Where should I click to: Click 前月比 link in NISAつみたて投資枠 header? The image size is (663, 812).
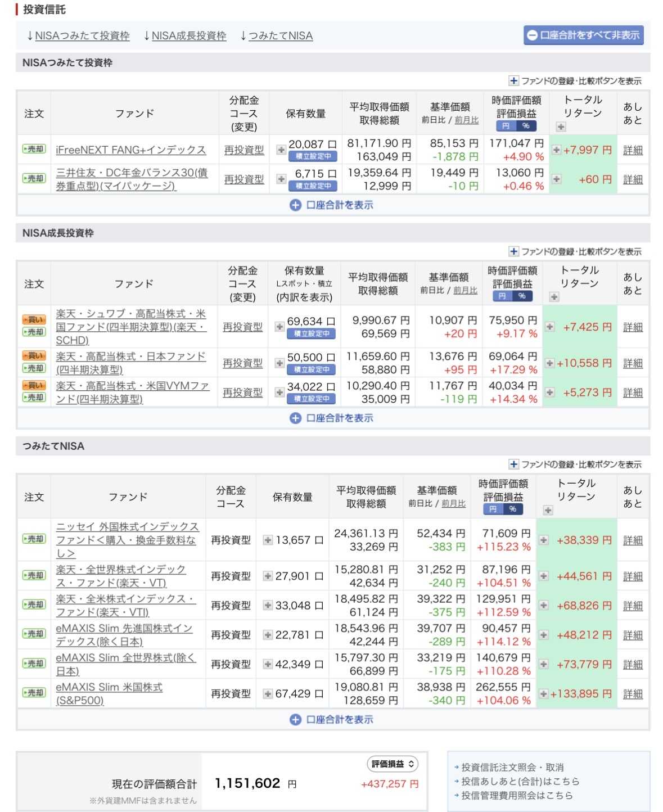point(467,120)
